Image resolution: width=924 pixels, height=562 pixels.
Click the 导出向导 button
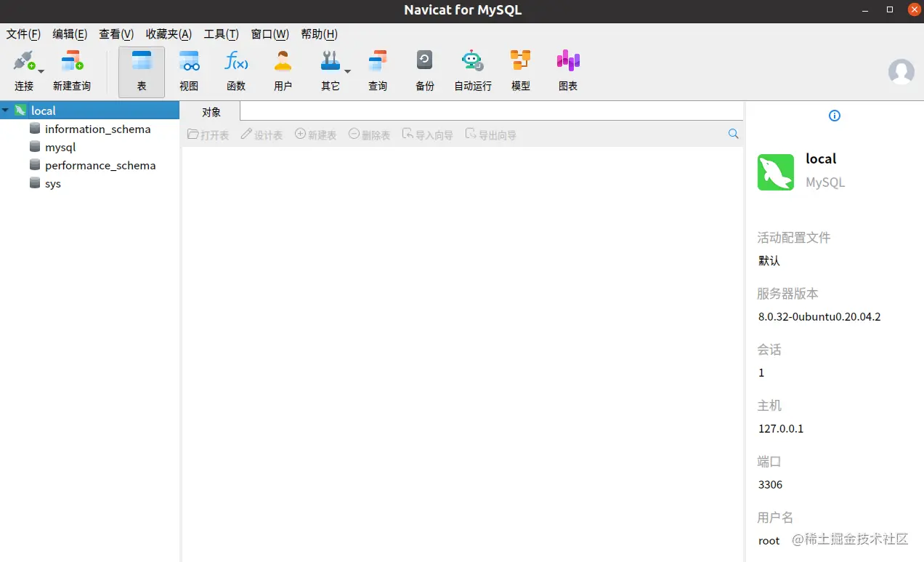click(491, 135)
